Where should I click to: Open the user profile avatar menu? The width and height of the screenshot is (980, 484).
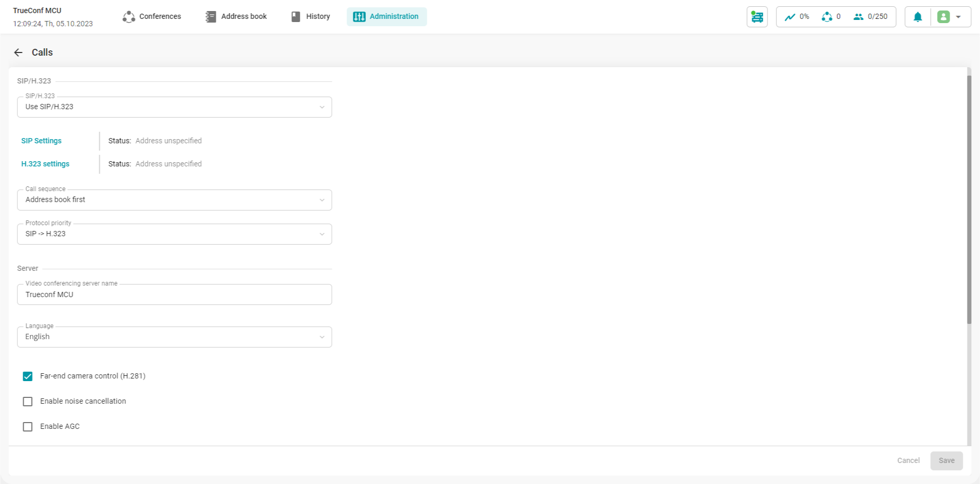coord(944,17)
